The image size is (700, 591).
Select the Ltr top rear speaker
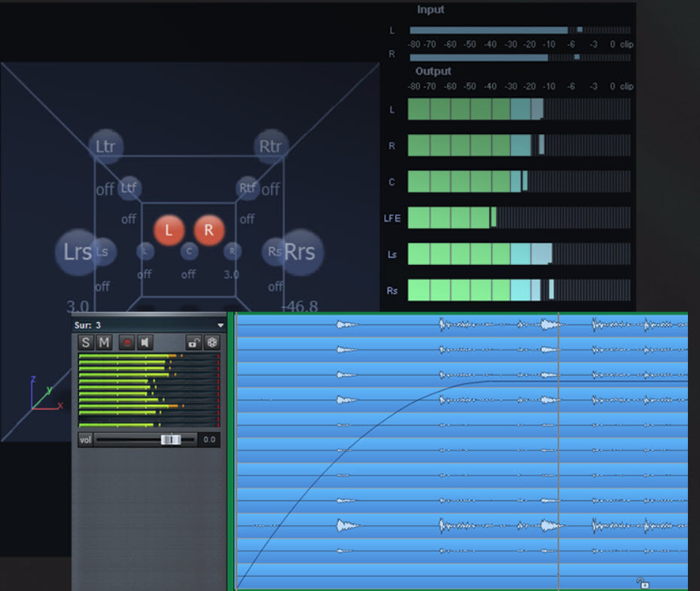[x=105, y=146]
